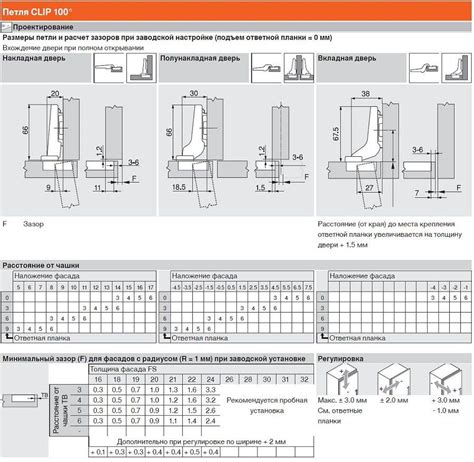Select the straight hinge arm icon for Накладная дверь

[108, 68]
